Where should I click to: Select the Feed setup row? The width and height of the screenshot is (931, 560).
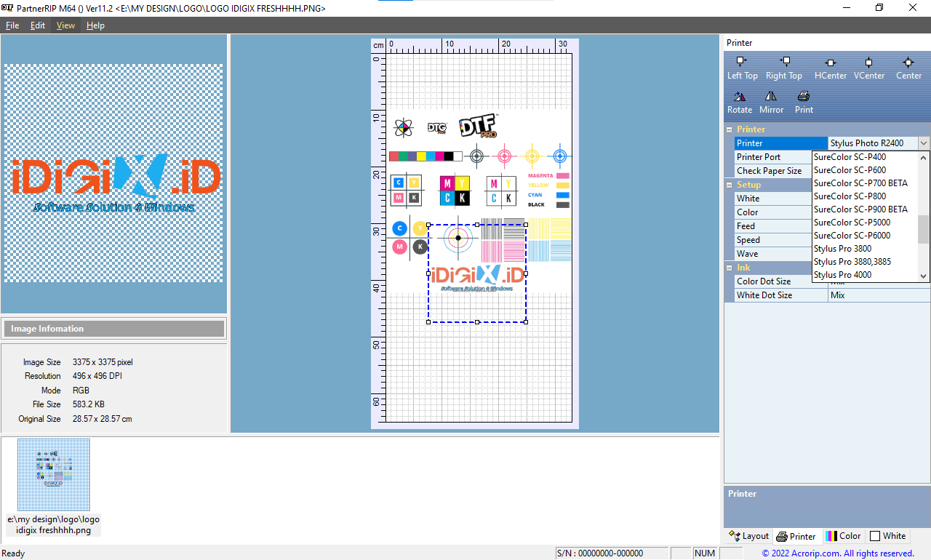(x=773, y=226)
